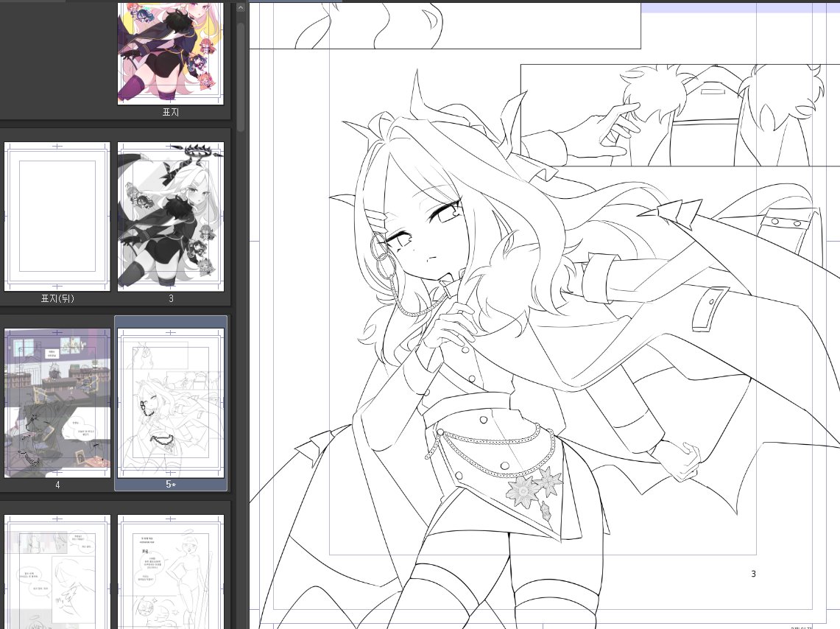840x629 pixels.
Task: Click the 표지(뒤) page label
Action: [x=57, y=298]
